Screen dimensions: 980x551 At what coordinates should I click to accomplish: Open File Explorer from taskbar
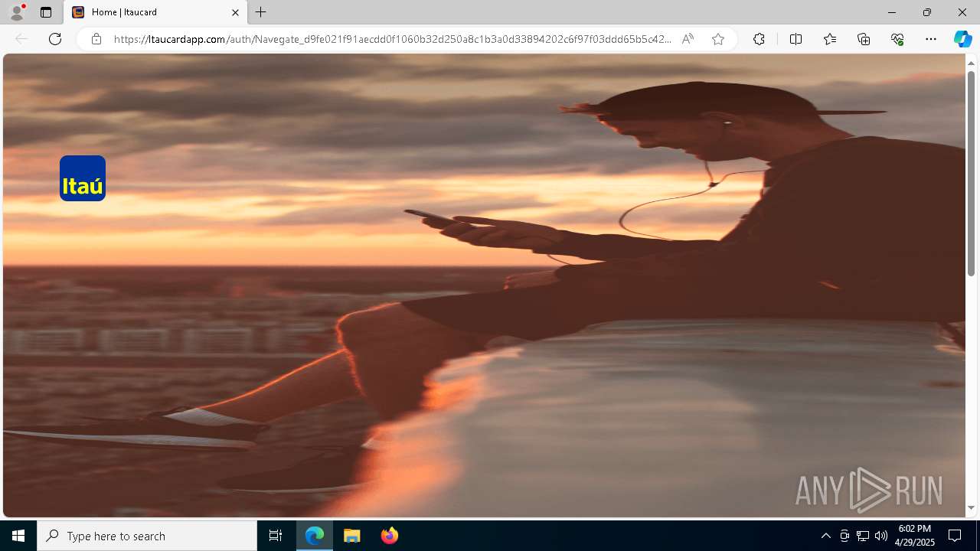(352, 536)
